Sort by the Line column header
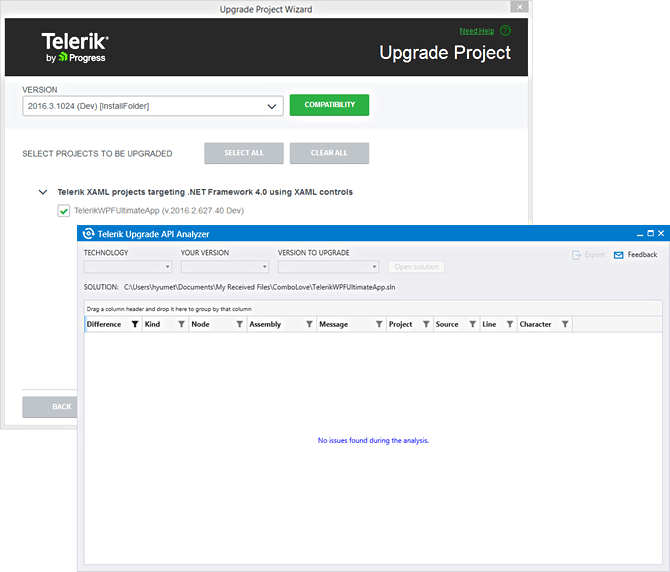The image size is (670, 572). point(489,324)
